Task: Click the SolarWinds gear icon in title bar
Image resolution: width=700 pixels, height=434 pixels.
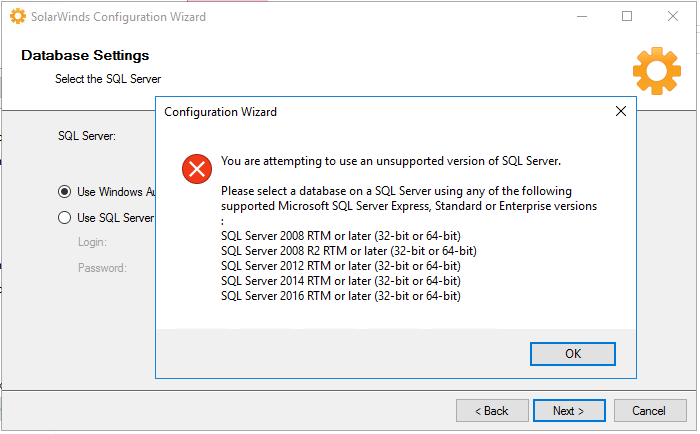Action: pos(17,16)
